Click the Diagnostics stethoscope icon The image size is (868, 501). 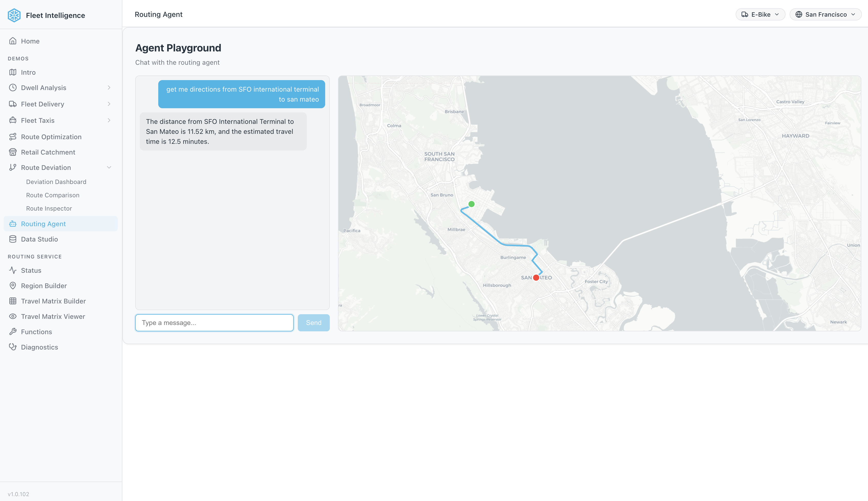click(13, 347)
